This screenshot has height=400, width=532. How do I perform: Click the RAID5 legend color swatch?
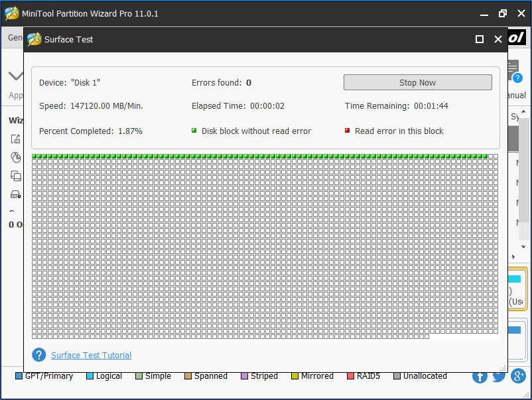[x=350, y=376]
